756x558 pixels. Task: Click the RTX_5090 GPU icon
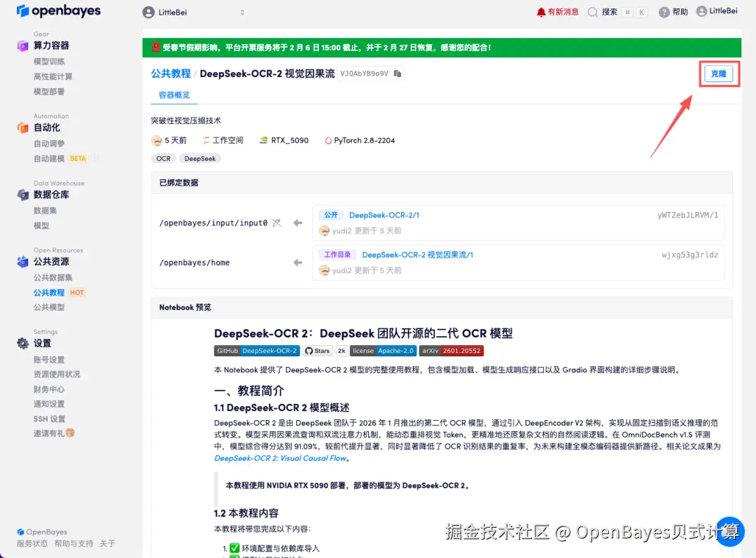[x=263, y=140]
